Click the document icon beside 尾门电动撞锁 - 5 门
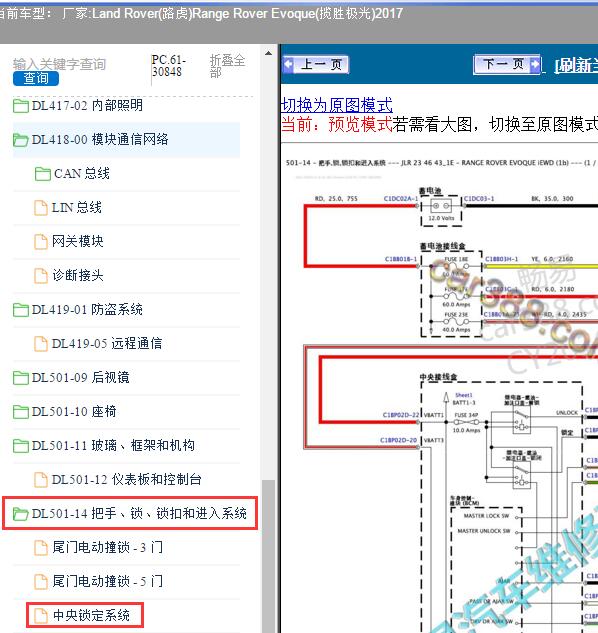598x633 pixels. 40,582
